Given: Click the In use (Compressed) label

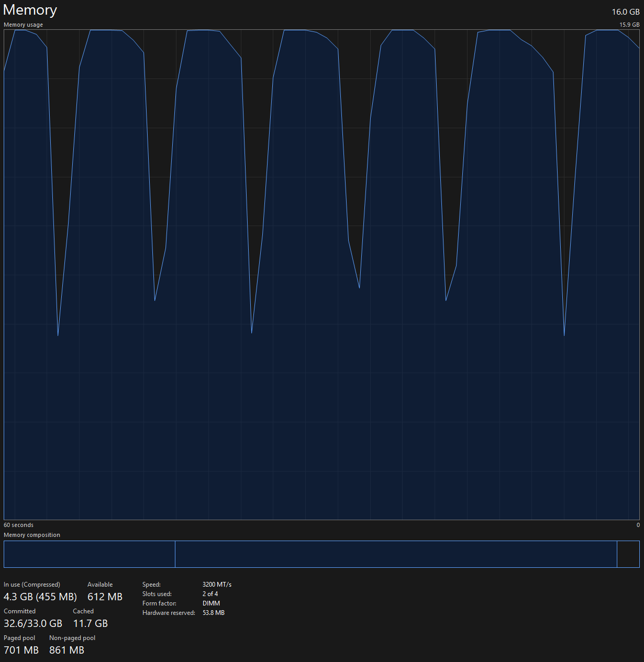Looking at the screenshot, I should (32, 585).
